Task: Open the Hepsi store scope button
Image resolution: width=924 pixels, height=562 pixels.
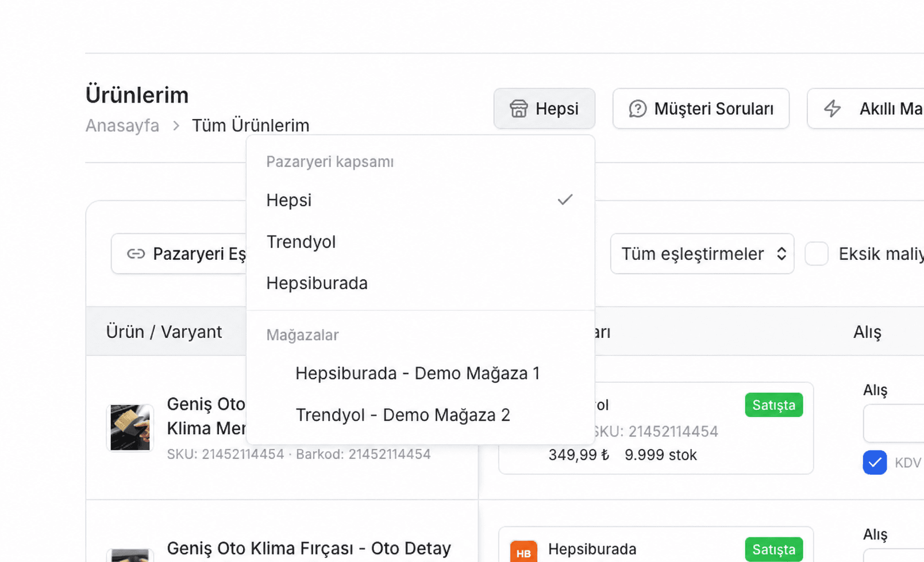Action: [544, 109]
